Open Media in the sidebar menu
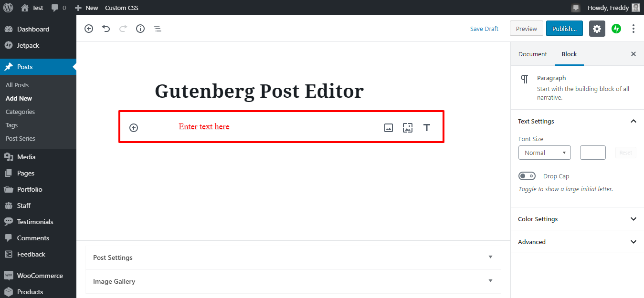The image size is (644, 298). pyautogui.click(x=26, y=157)
